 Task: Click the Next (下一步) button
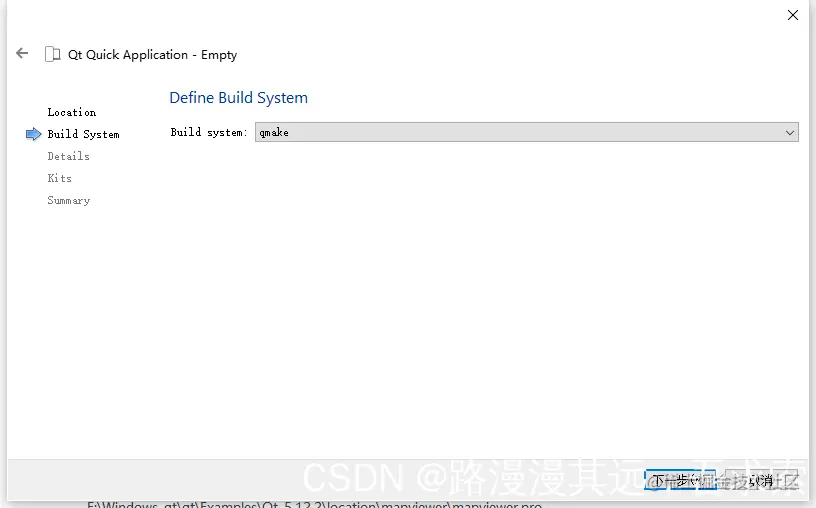[x=680, y=480]
